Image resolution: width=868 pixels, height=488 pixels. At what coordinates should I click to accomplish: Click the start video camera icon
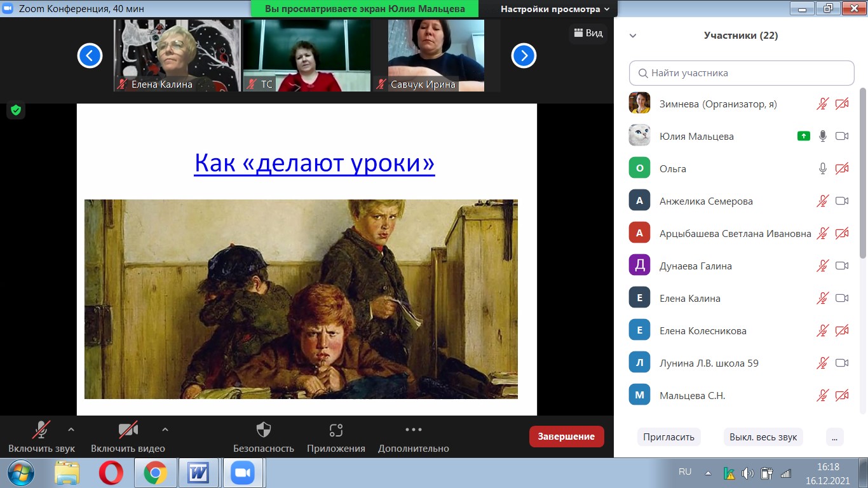coord(128,430)
